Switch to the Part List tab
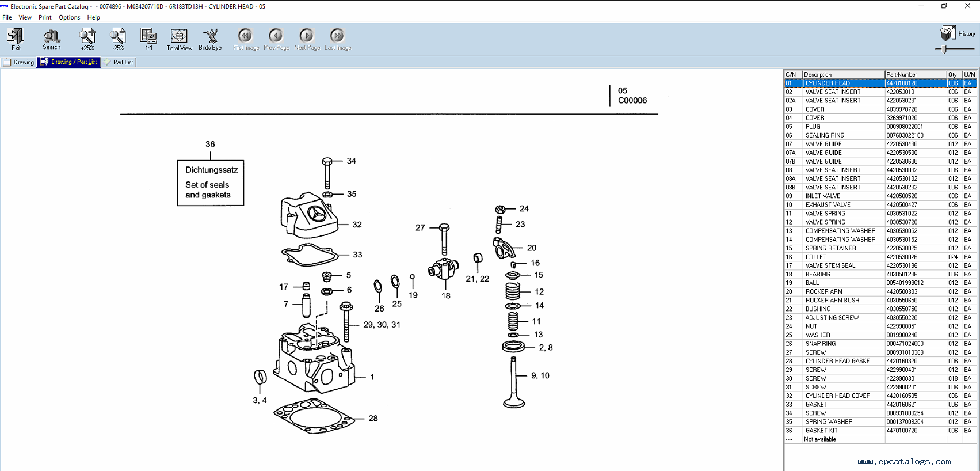The height and width of the screenshot is (471, 980). 119,62
